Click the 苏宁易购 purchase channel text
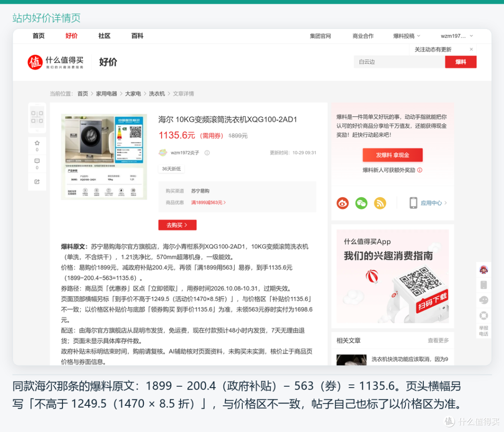504x432 pixels. pos(200,191)
